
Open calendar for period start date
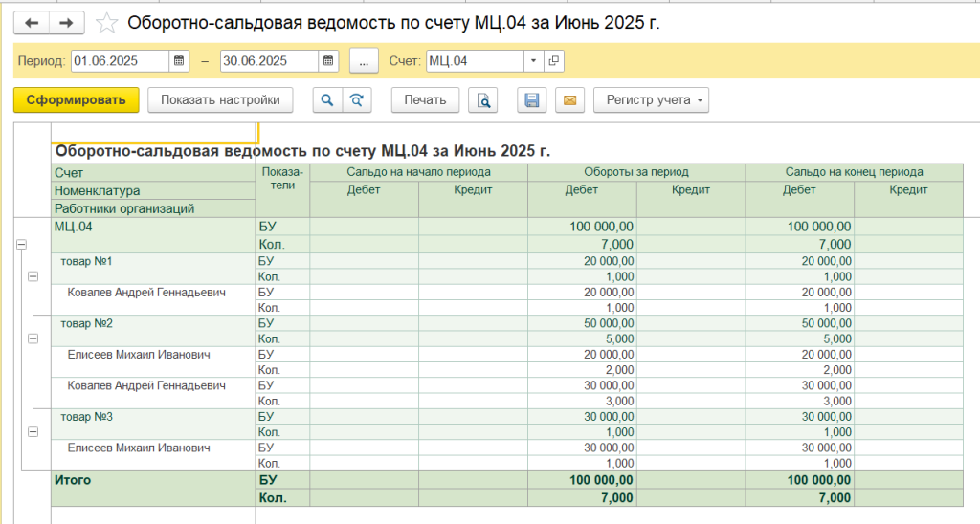click(178, 61)
